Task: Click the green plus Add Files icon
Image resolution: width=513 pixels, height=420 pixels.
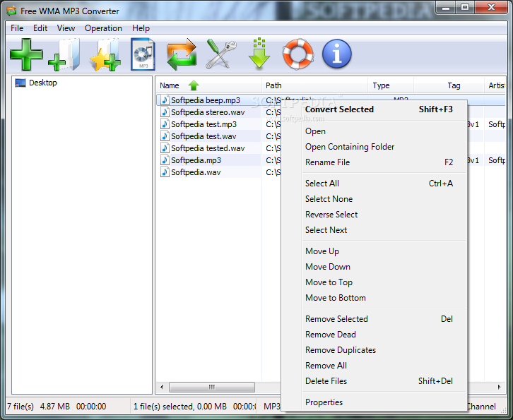Action: [27, 54]
